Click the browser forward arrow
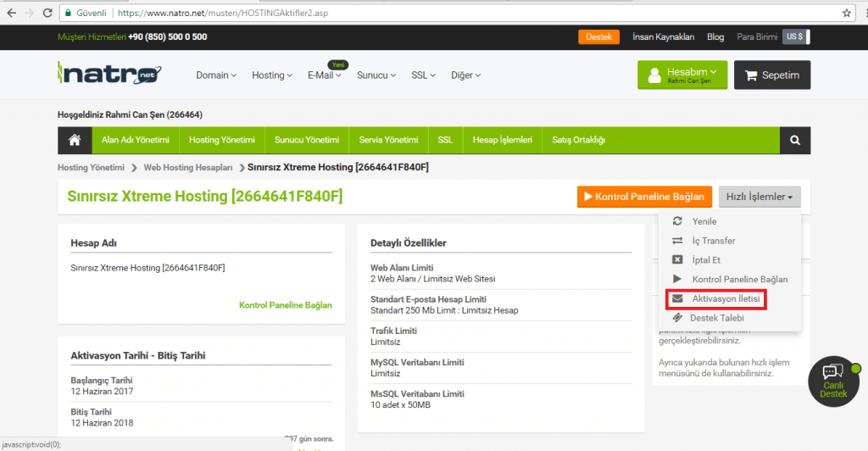 click(30, 13)
